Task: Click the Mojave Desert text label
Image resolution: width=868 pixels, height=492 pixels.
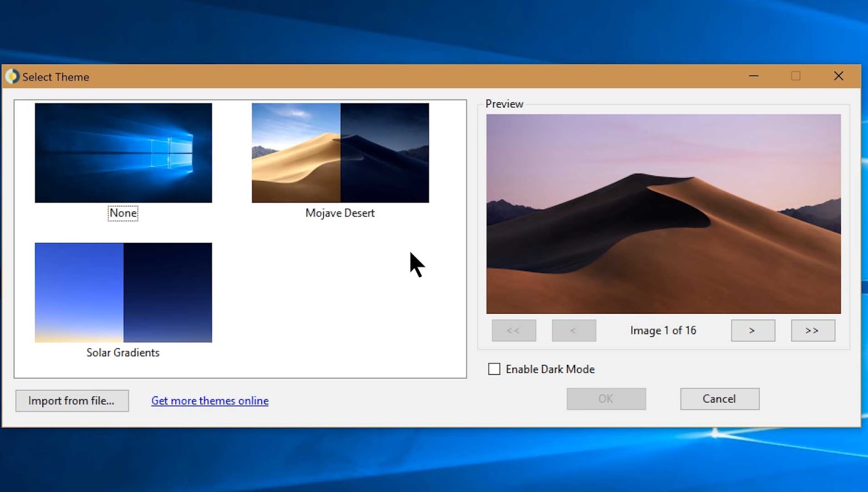Action: pos(340,213)
